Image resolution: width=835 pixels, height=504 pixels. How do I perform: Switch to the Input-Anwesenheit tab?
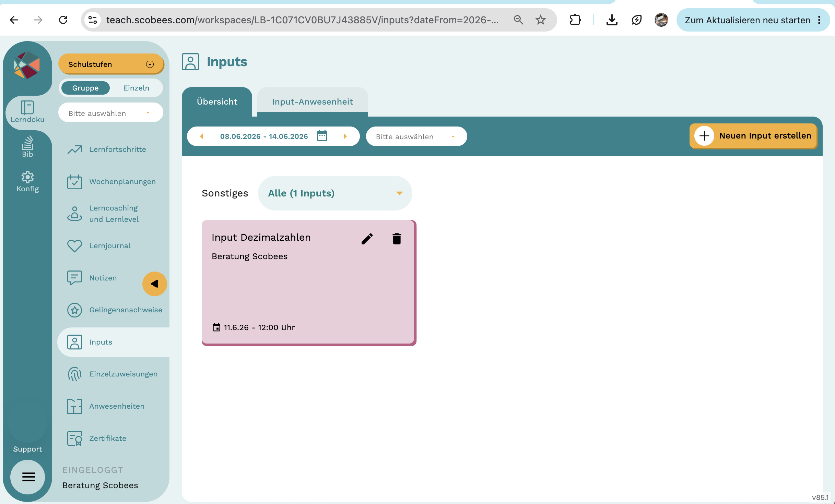click(312, 102)
